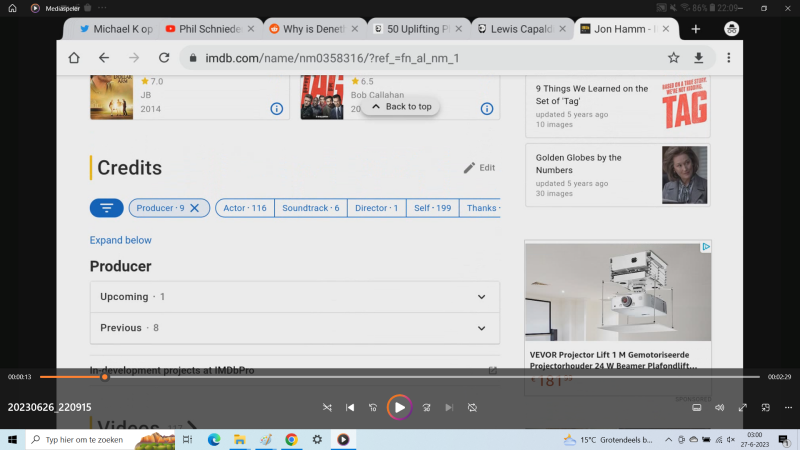Skip forward 30 seconds in video
Screen dimensions: 800x450
click(x=427, y=408)
